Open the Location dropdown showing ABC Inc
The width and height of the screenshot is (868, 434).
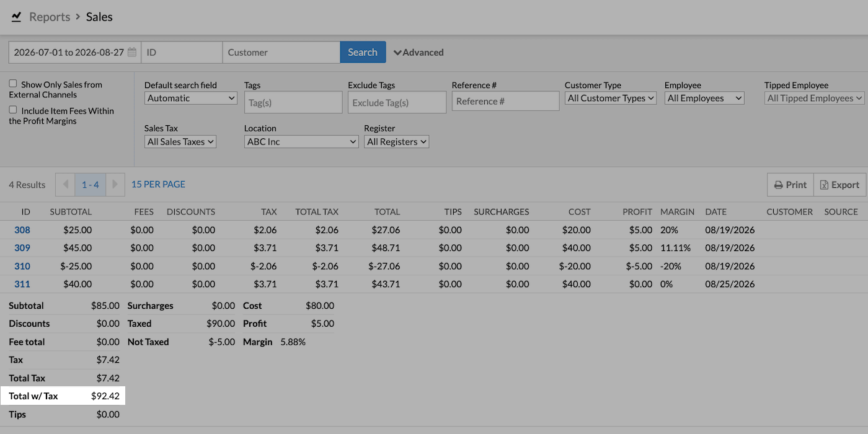point(301,141)
